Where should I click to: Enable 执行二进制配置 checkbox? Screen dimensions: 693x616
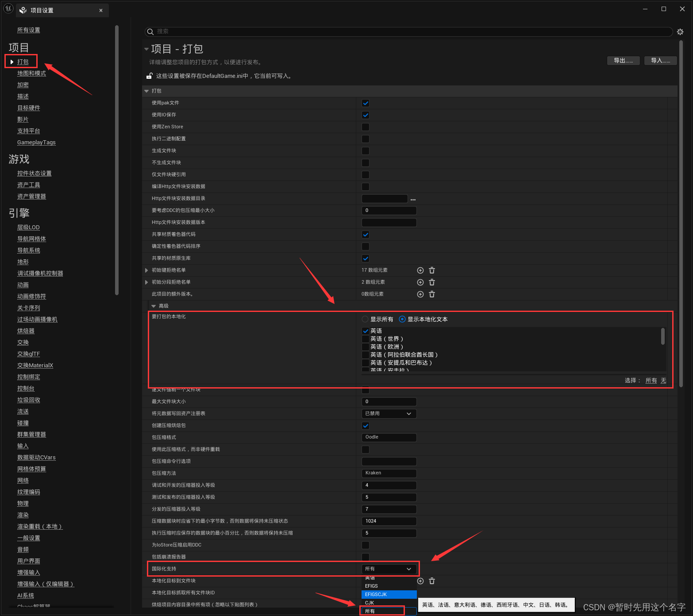(366, 139)
